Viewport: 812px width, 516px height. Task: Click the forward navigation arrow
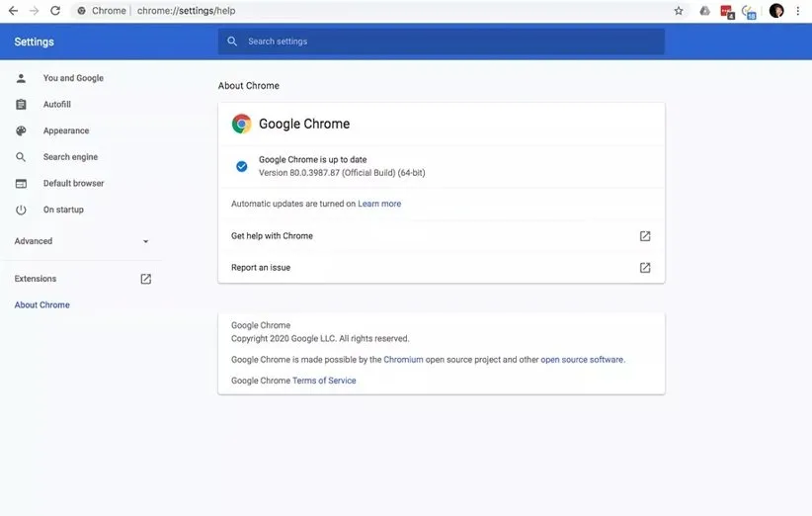pos(35,11)
